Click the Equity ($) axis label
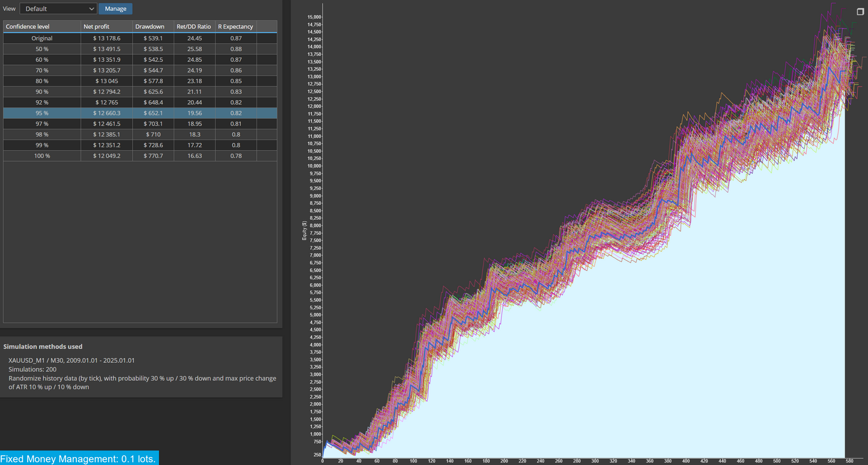Viewport: 868px width, 465px height. tap(304, 231)
